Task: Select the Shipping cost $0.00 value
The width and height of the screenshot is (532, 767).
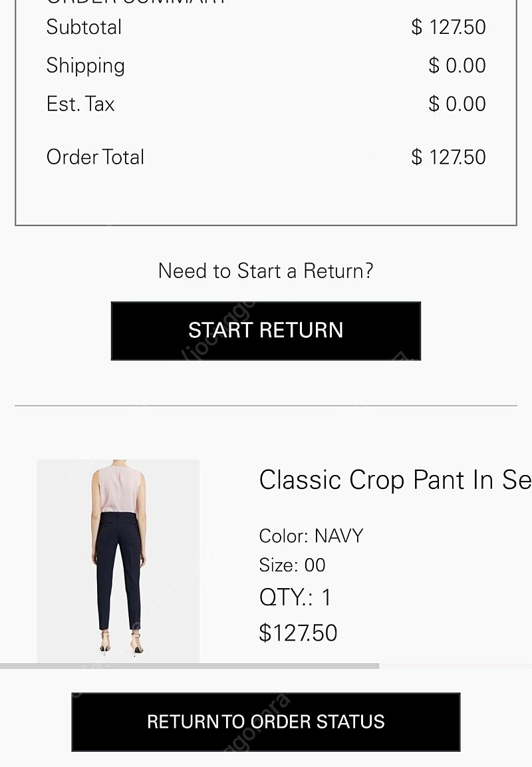Action: pos(457,65)
